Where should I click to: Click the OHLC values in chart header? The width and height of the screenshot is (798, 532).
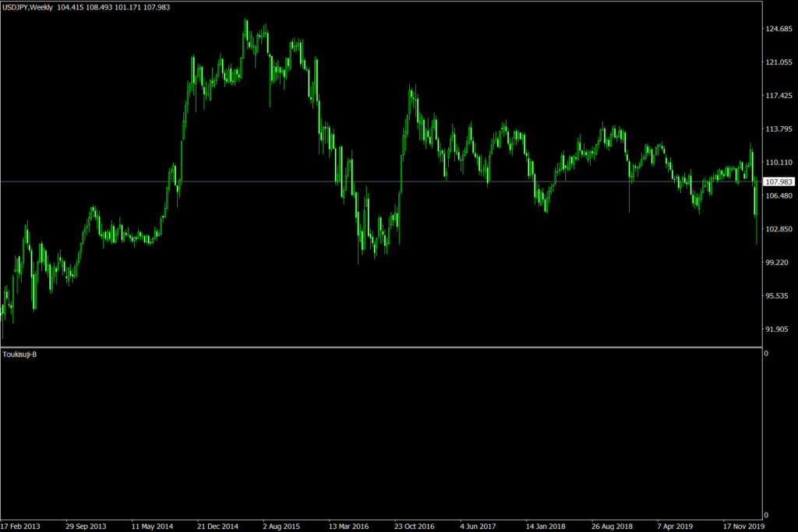(114, 7)
